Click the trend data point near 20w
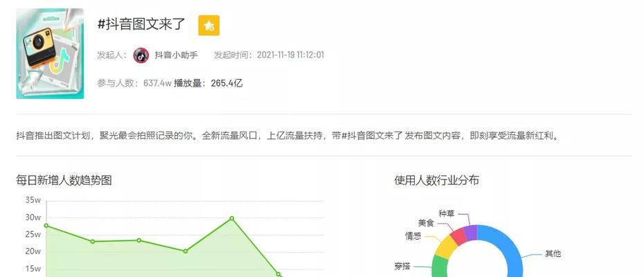The image size is (644, 277). [x=185, y=251]
